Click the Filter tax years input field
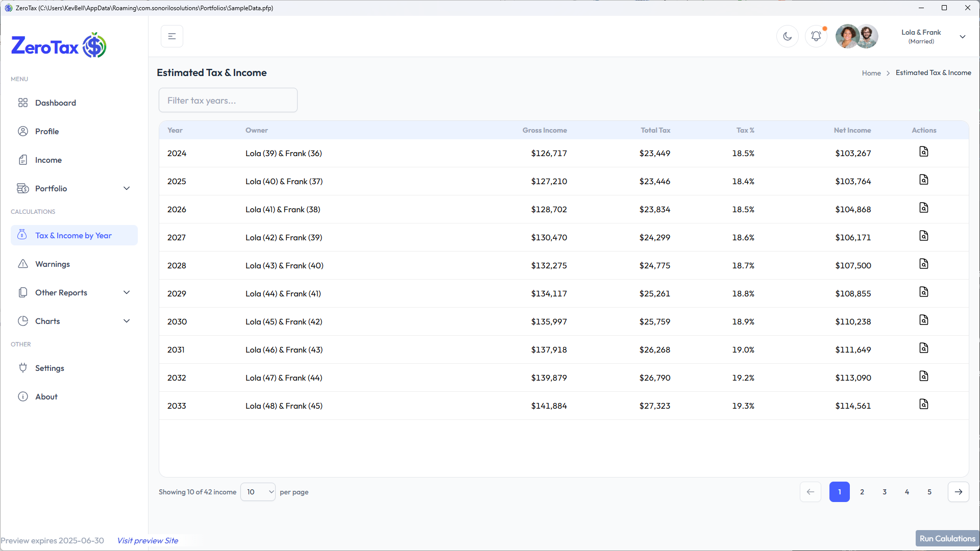This screenshot has height=551, width=980. pos(228,101)
